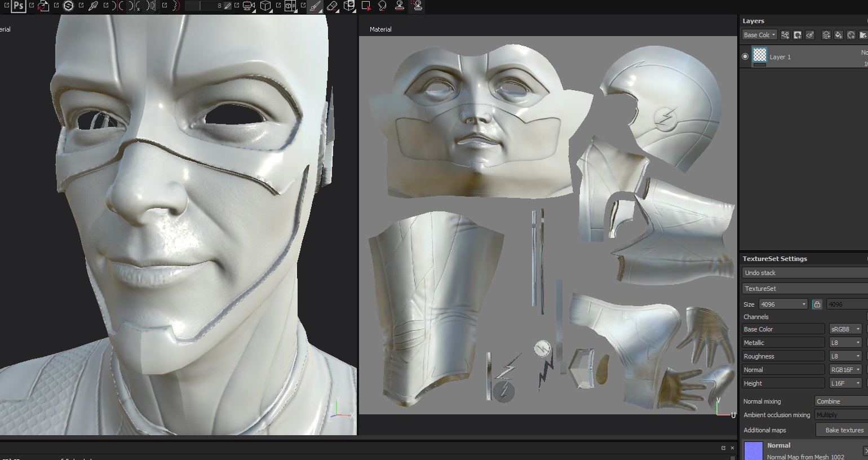Click the Substance S logo icon
Viewport: 868px width, 460px height.
[x=68, y=6]
